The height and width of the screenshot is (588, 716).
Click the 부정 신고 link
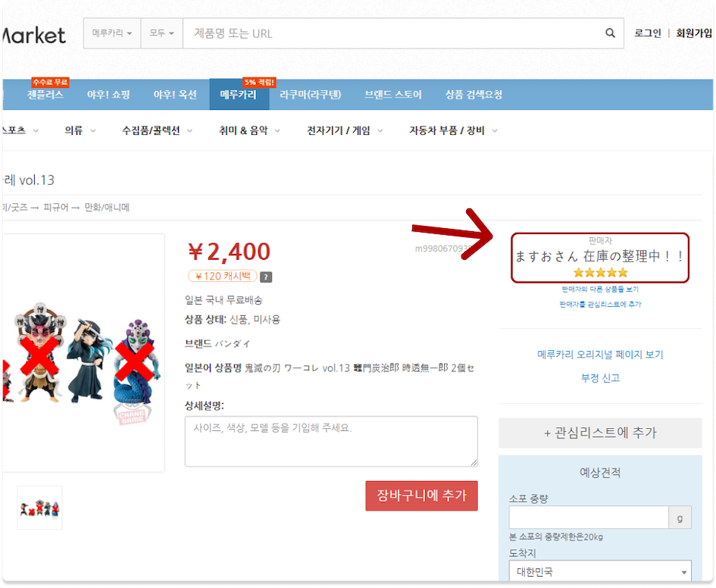click(x=600, y=378)
